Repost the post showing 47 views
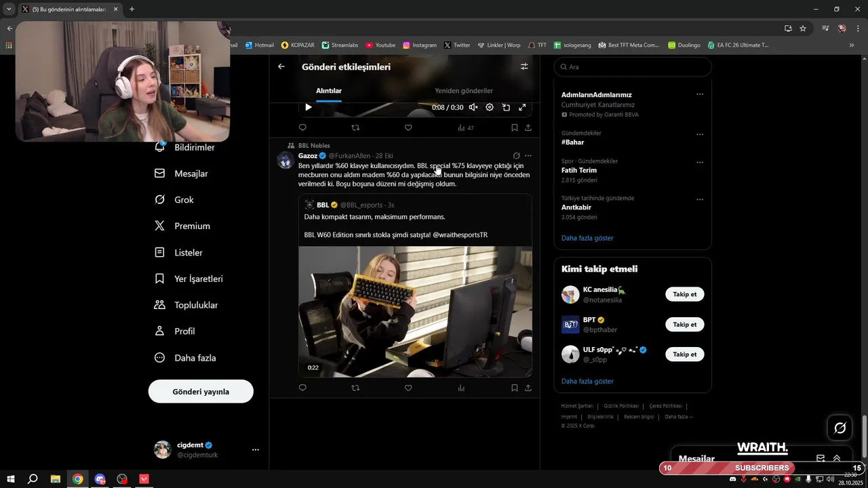868x488 pixels. [x=355, y=127]
